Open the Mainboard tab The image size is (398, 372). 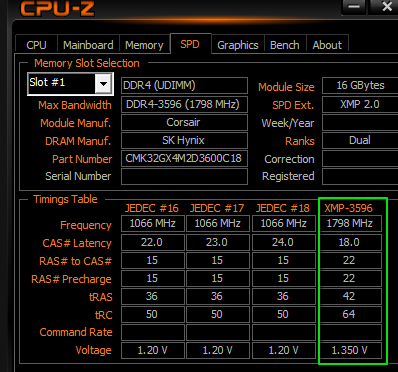[88, 45]
